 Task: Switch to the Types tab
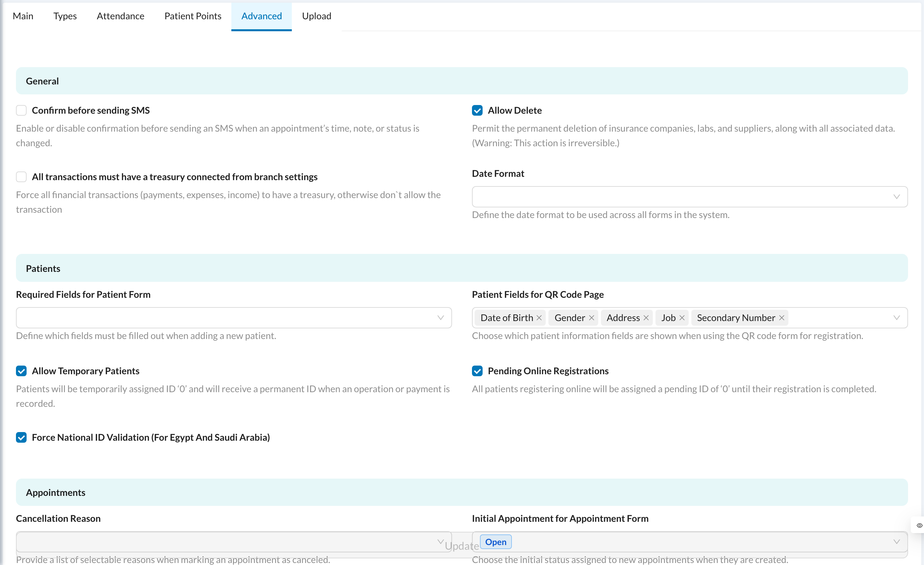point(65,16)
